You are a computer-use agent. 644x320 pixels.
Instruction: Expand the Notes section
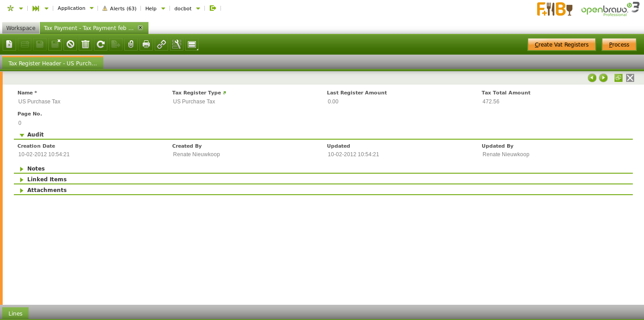pyautogui.click(x=22, y=169)
